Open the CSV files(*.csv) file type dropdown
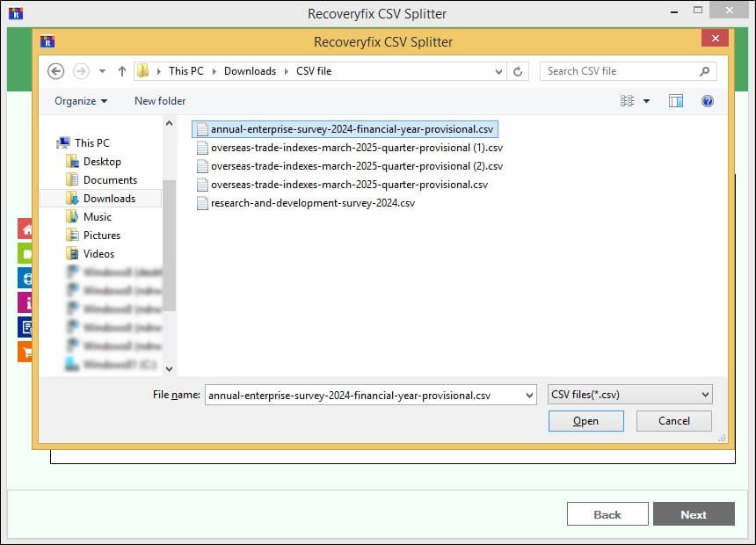 [x=629, y=395]
